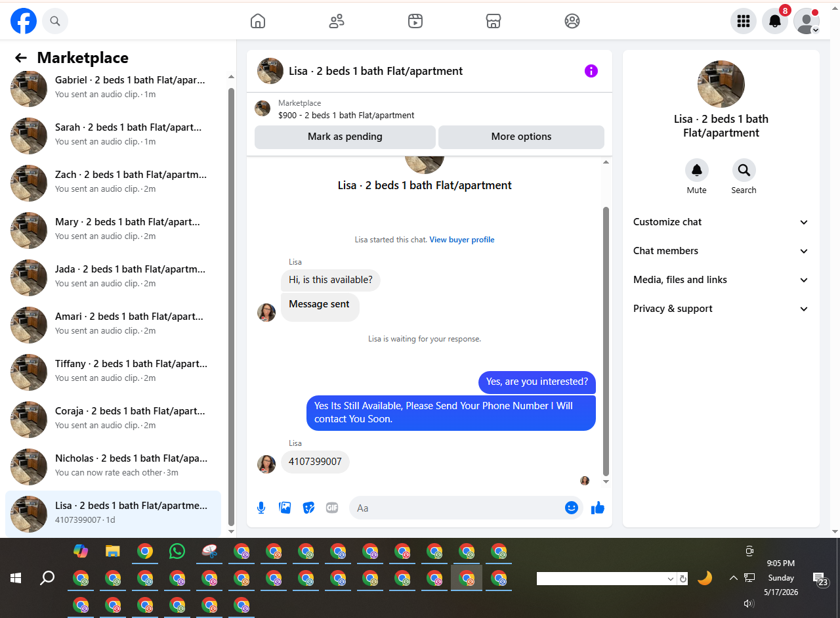Click the listing photo in the right panel
The image size is (840, 618).
[x=721, y=84]
